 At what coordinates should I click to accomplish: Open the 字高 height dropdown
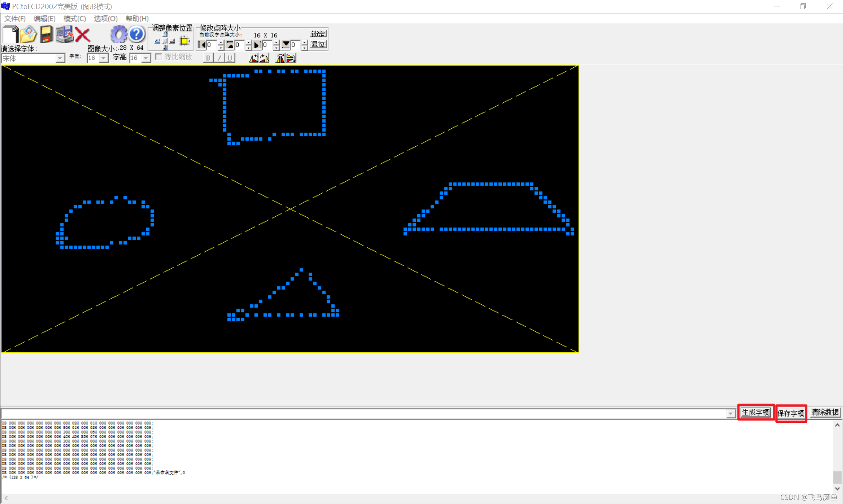click(146, 58)
